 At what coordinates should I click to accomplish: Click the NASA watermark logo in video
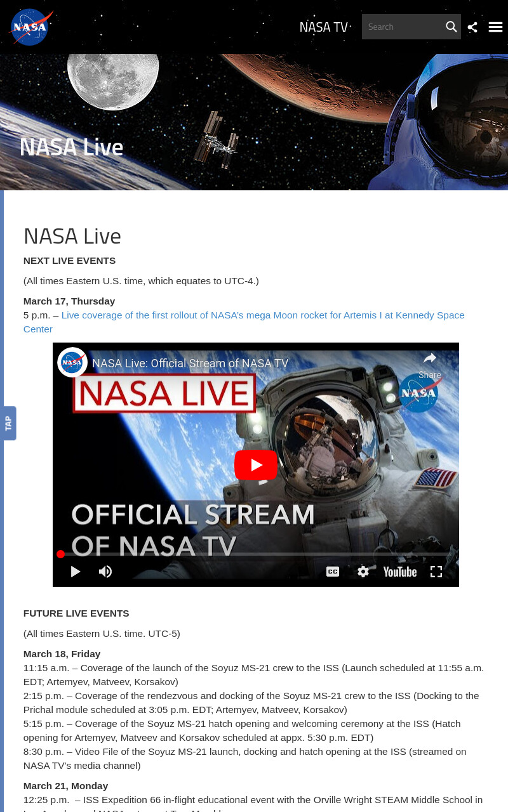[x=419, y=393]
